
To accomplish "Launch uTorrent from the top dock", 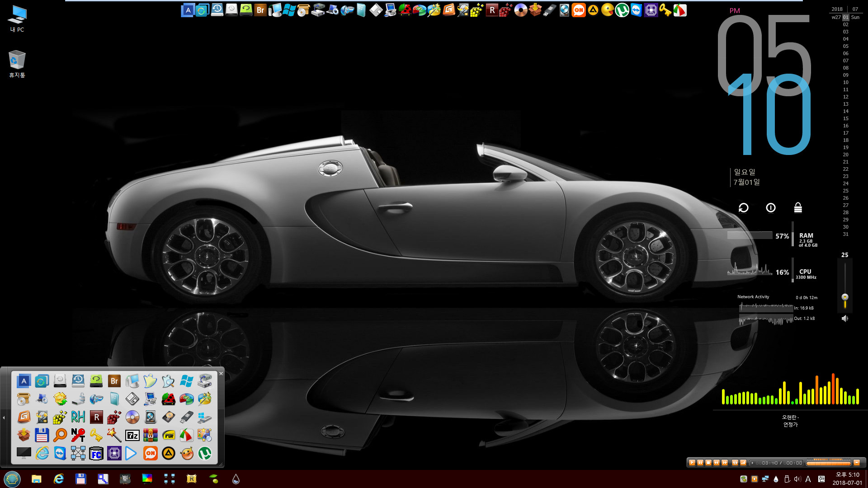I will (x=622, y=10).
